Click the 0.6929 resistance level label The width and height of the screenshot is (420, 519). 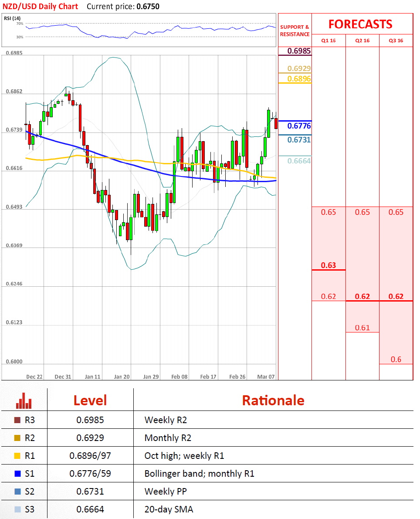coord(299,68)
